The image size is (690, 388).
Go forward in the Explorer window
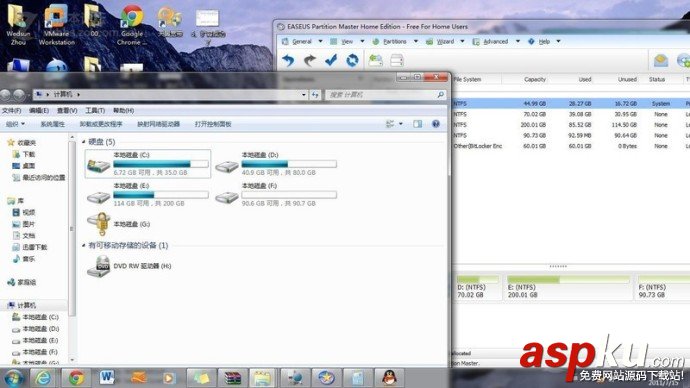click(x=18, y=95)
